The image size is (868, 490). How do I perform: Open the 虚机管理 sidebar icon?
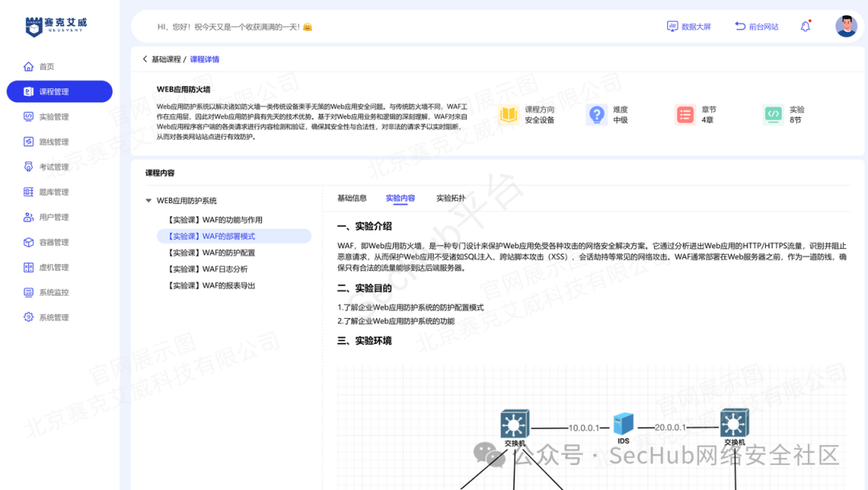coord(28,267)
